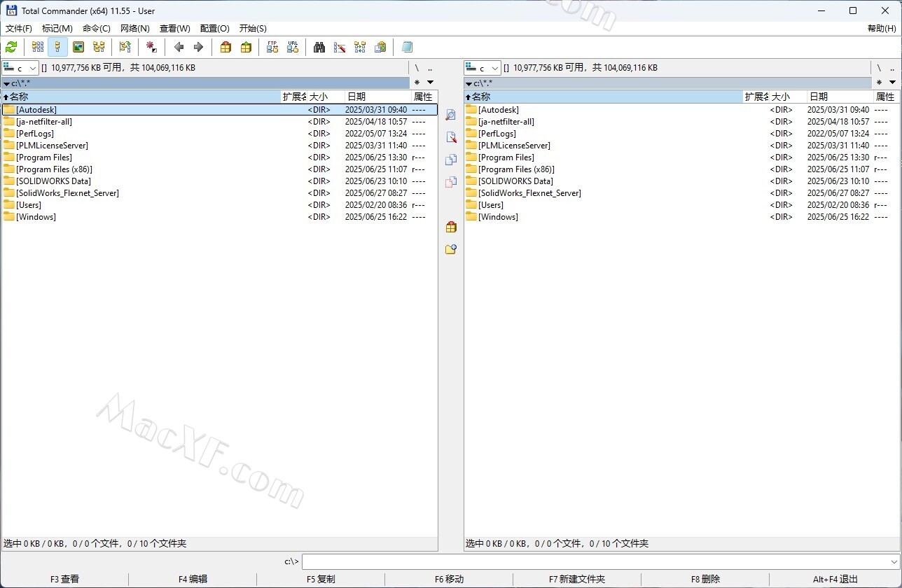Viewport: 902px width, 588px height.
Task: Open the 帮助(H) menu
Action: pyautogui.click(x=882, y=29)
